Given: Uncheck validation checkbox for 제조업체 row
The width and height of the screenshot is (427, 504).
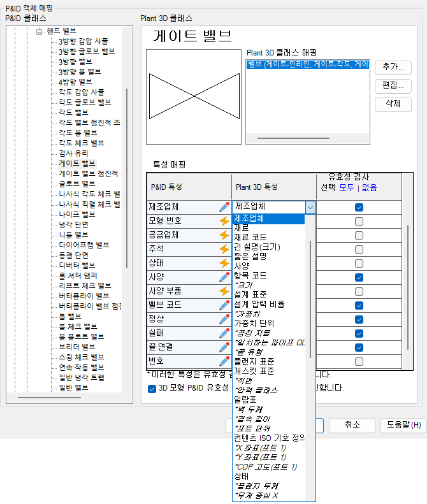Looking at the screenshot, I should click(359, 207).
